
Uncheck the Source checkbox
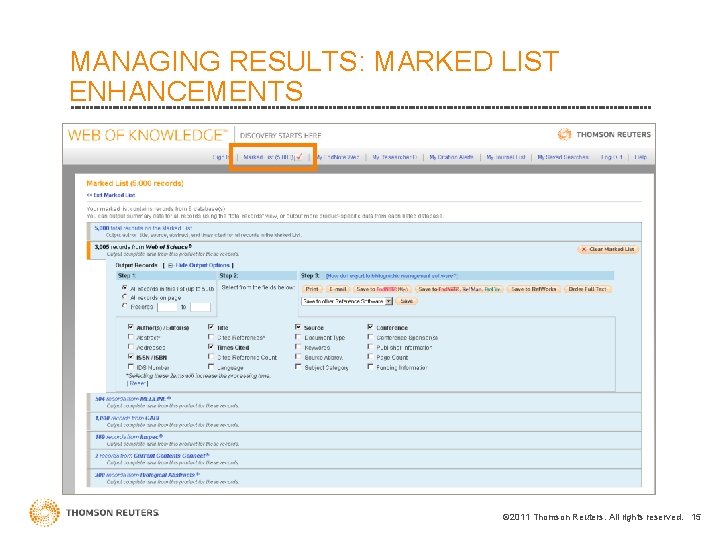click(x=298, y=327)
